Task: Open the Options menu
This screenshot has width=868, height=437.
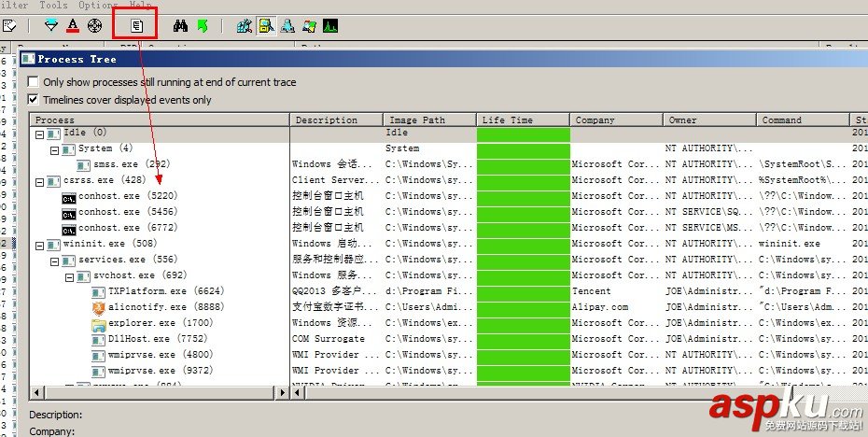Action: tap(98, 5)
